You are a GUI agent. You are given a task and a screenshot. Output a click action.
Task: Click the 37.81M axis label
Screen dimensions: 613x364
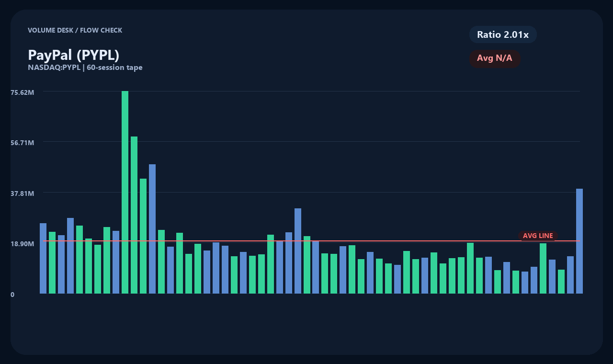pos(23,193)
